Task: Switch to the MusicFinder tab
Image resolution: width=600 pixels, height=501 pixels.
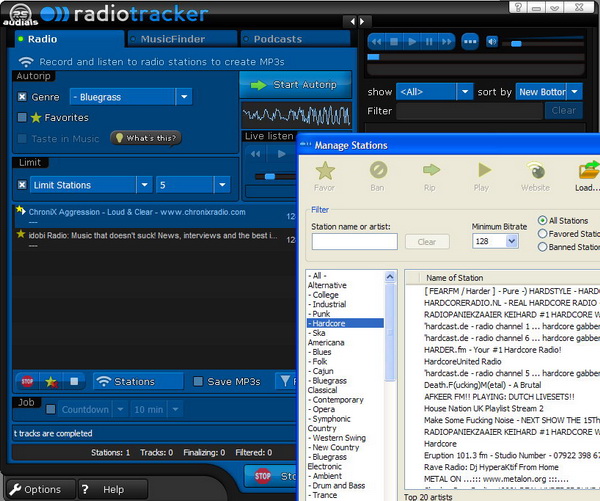Action: point(181,39)
